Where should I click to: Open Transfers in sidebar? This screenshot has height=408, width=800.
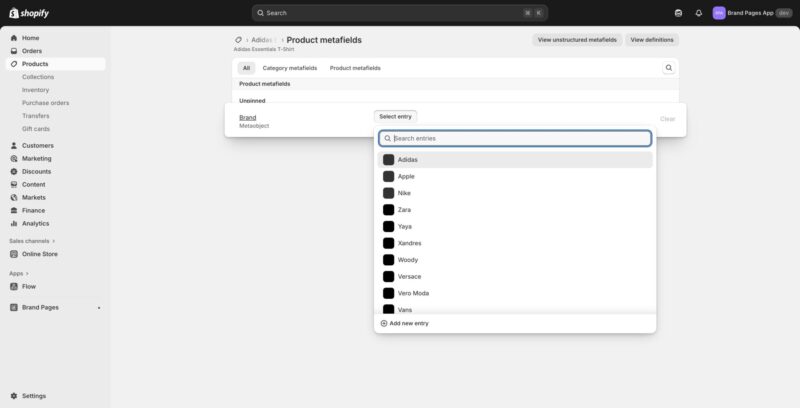[x=36, y=116]
